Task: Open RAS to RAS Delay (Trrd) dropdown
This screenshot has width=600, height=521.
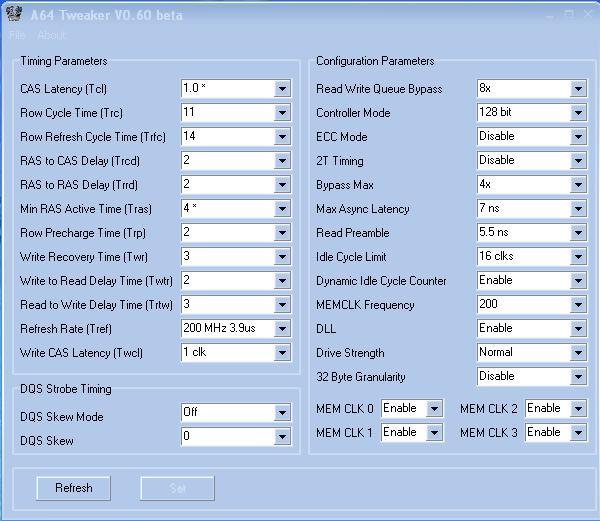Action: click(282, 185)
